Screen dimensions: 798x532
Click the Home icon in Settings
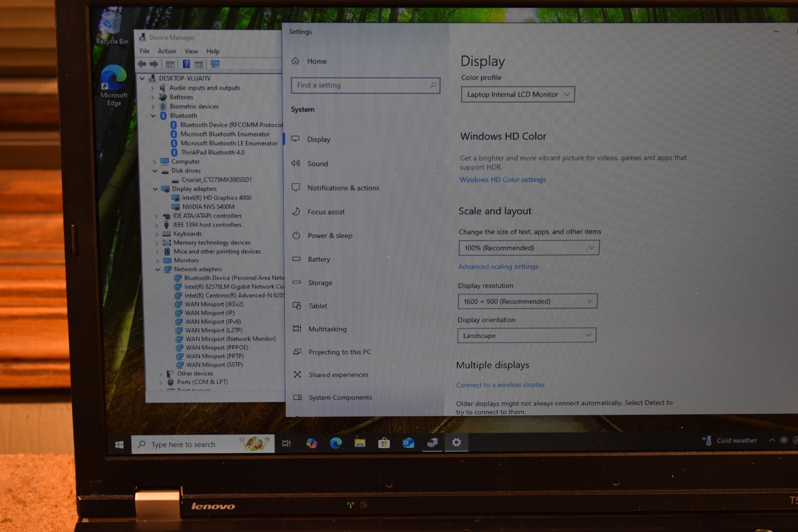[295, 61]
